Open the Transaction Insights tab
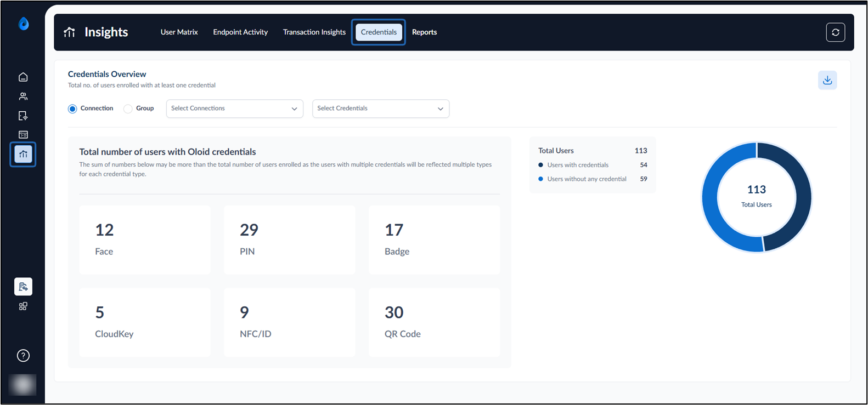Viewport: 868px width, 405px height. click(x=314, y=32)
